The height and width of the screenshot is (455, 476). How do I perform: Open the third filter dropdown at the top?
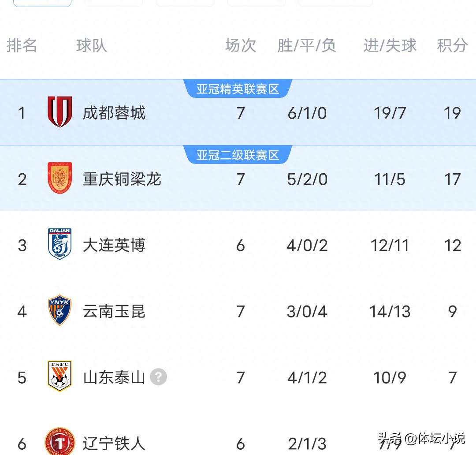click(185, 2)
